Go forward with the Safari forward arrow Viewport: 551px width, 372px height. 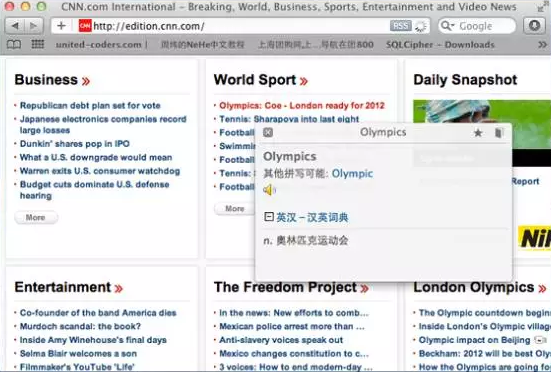pos(34,26)
